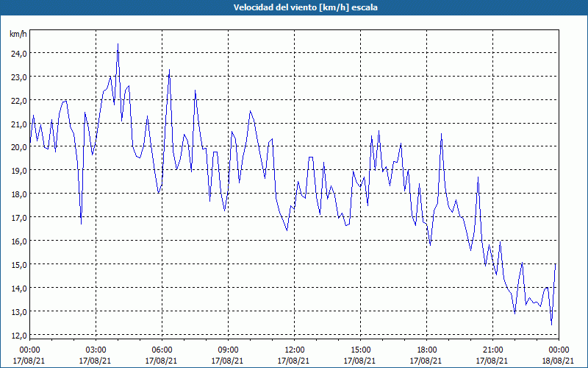The height and width of the screenshot is (368, 588).
Task: Click the 15:00 time axis label
Action: pos(360,350)
